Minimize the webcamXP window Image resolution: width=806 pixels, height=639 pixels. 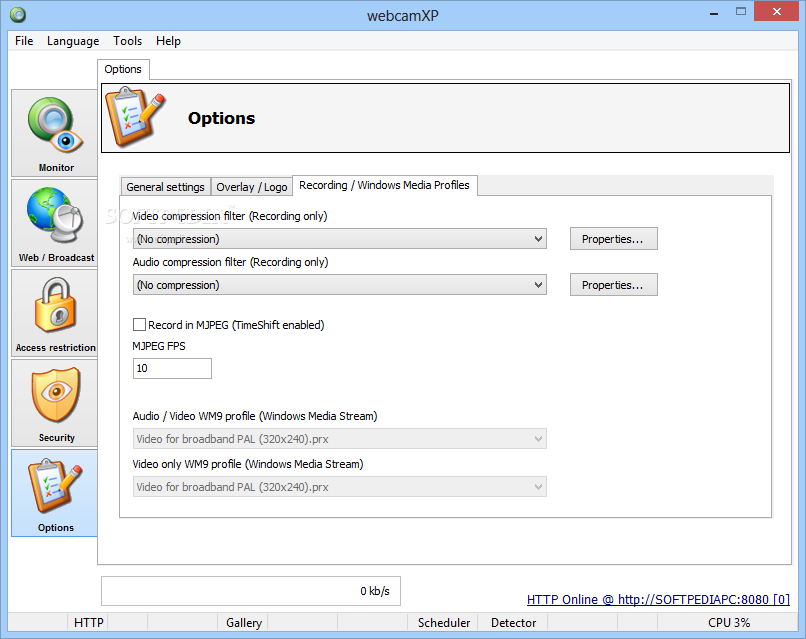pos(714,12)
